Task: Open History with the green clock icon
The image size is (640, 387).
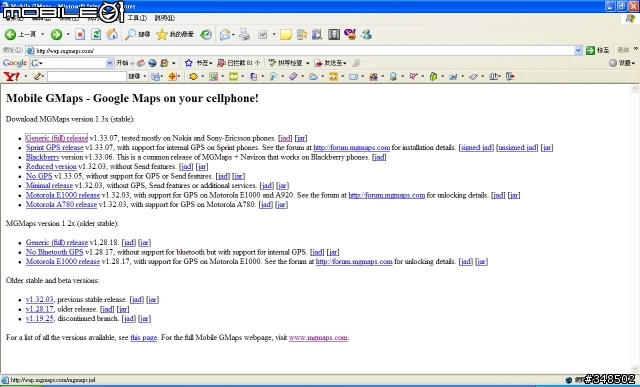Action: coord(206,35)
